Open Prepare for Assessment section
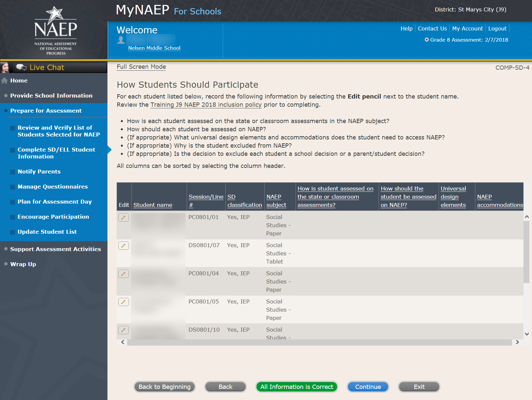The image size is (532, 400). (46, 111)
